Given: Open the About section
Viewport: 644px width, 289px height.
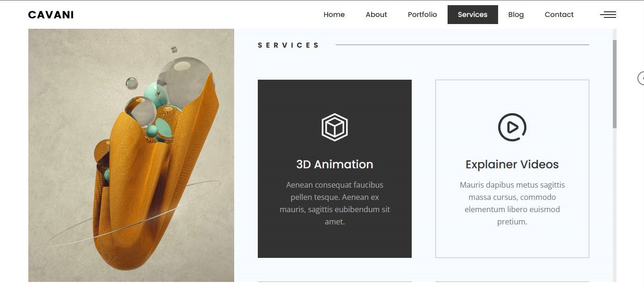Looking at the screenshot, I should click(x=376, y=15).
